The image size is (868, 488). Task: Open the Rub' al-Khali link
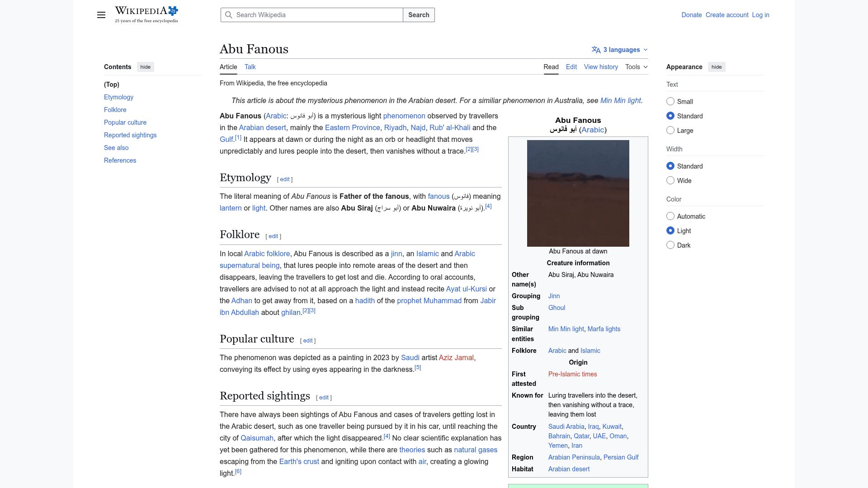[x=450, y=128]
